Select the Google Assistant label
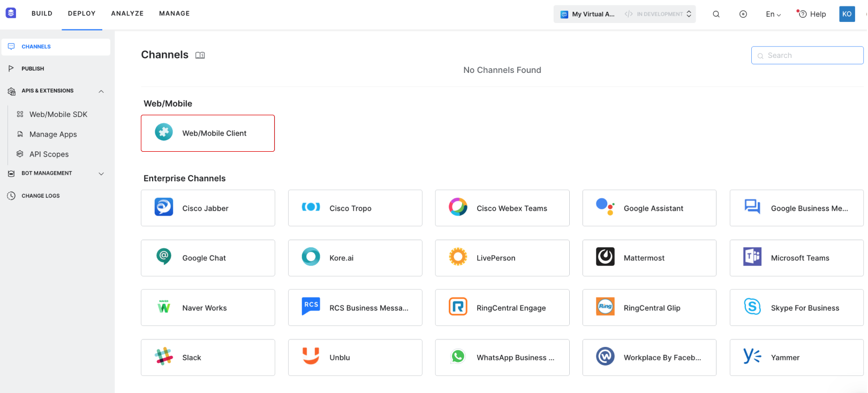Screen dimensions: 868x393 point(653,208)
